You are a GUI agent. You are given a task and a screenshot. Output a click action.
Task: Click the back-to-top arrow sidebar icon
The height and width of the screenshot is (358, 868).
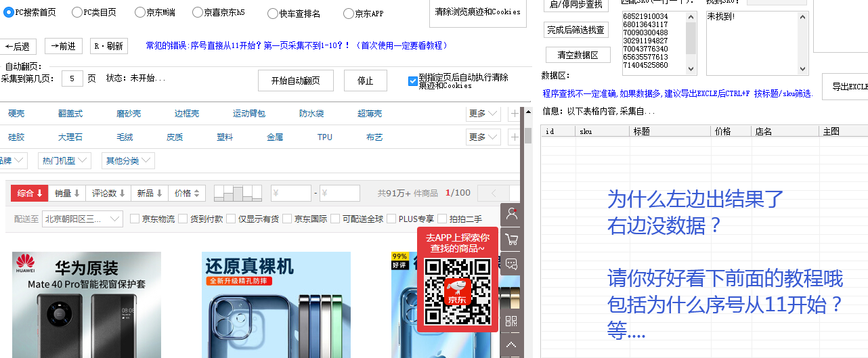coord(511,345)
